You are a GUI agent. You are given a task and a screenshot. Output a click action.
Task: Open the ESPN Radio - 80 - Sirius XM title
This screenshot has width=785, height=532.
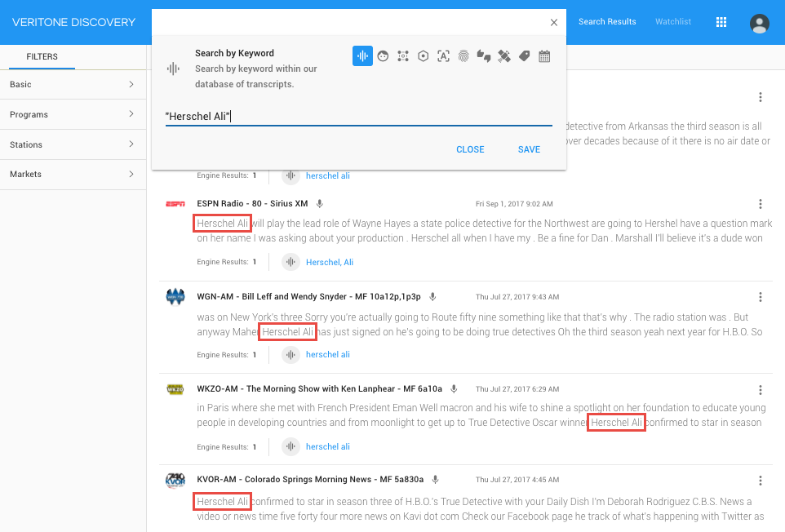click(252, 204)
